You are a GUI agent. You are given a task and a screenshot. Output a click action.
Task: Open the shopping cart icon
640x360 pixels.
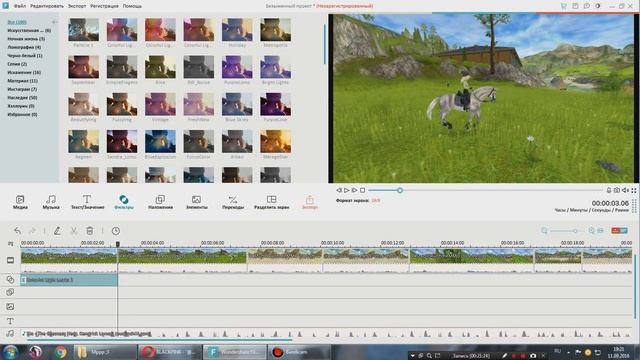564,6
